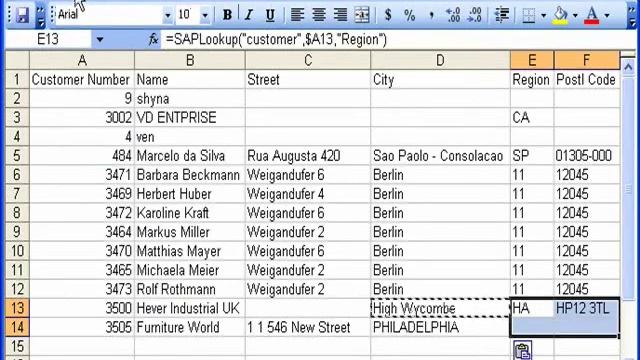
Task: Click cell 'Rolf Rothmann'
Action: 190,289
